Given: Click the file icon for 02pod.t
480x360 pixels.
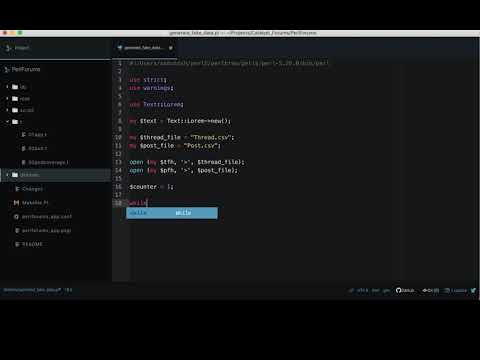Looking at the screenshot, I should 23,148.
